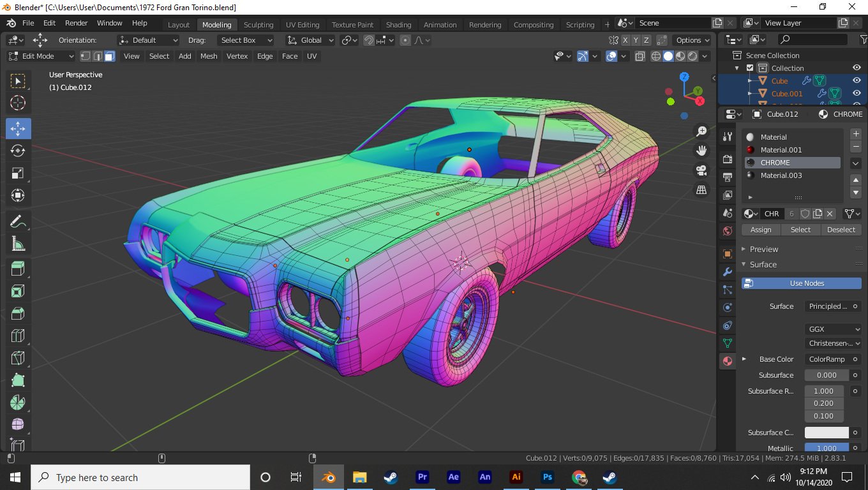Activate the Extrude Region tool

point(18,269)
